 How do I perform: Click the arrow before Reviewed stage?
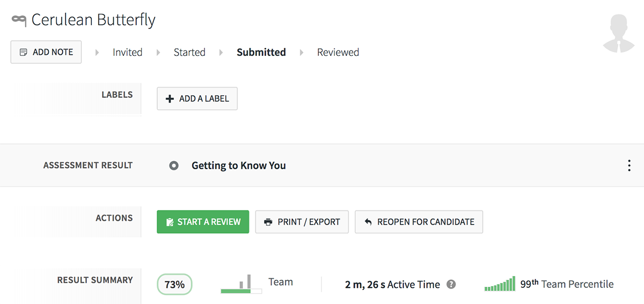tap(302, 53)
